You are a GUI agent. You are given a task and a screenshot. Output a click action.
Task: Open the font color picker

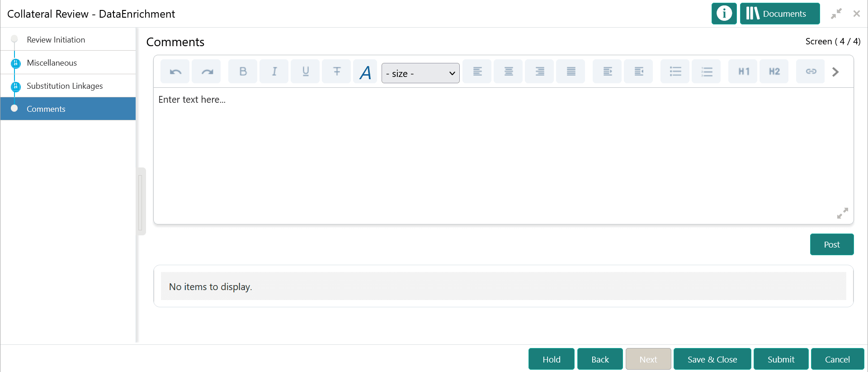tap(365, 72)
